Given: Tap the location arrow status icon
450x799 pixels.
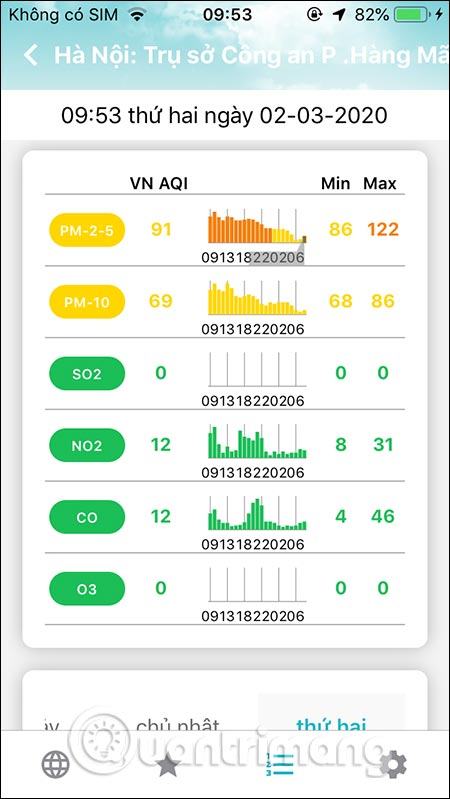Looking at the screenshot, I should coord(338,15).
